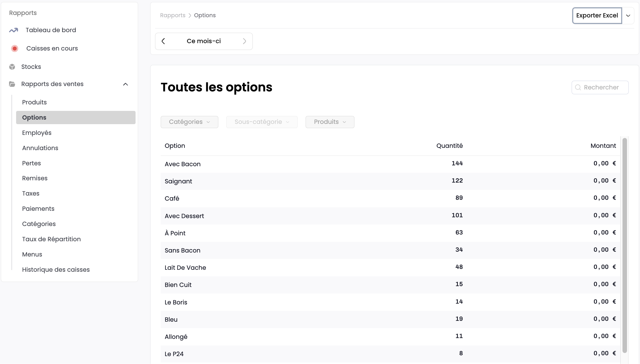Click the Tableau de bord chart icon
The image size is (640, 364).
[x=14, y=30]
